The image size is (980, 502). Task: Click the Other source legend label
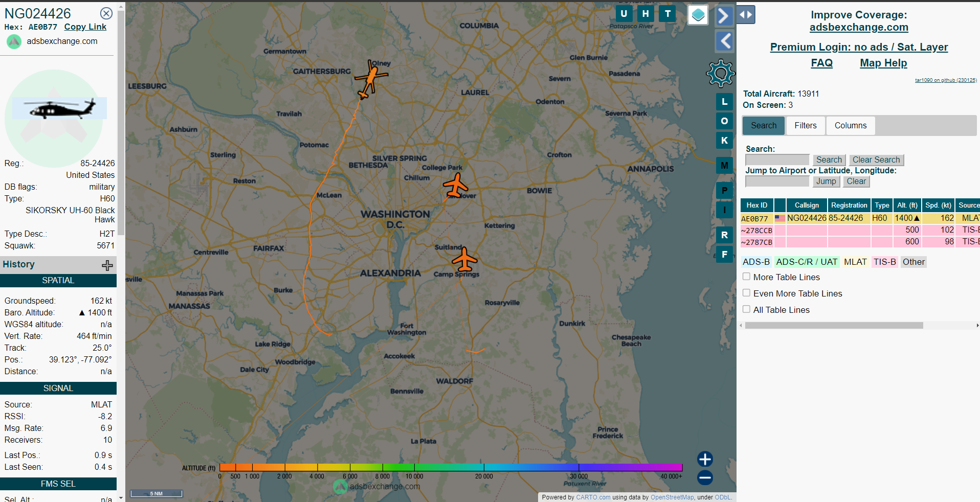click(914, 262)
